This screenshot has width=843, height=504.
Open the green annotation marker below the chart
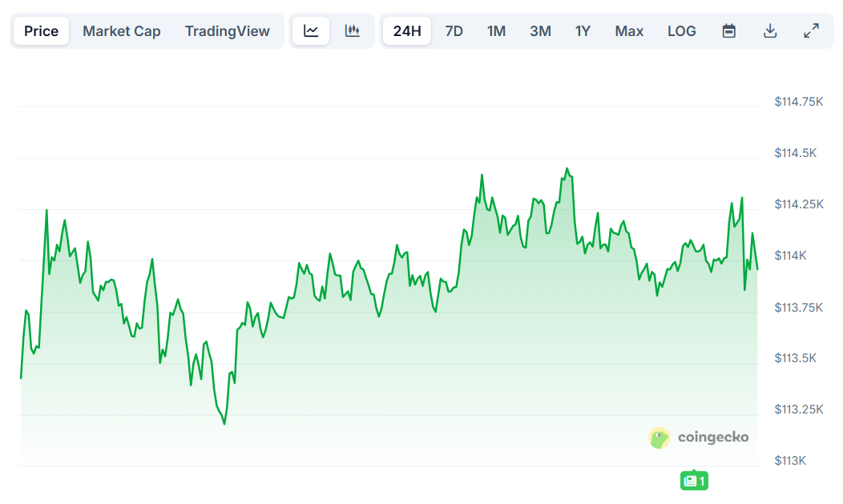coord(694,481)
